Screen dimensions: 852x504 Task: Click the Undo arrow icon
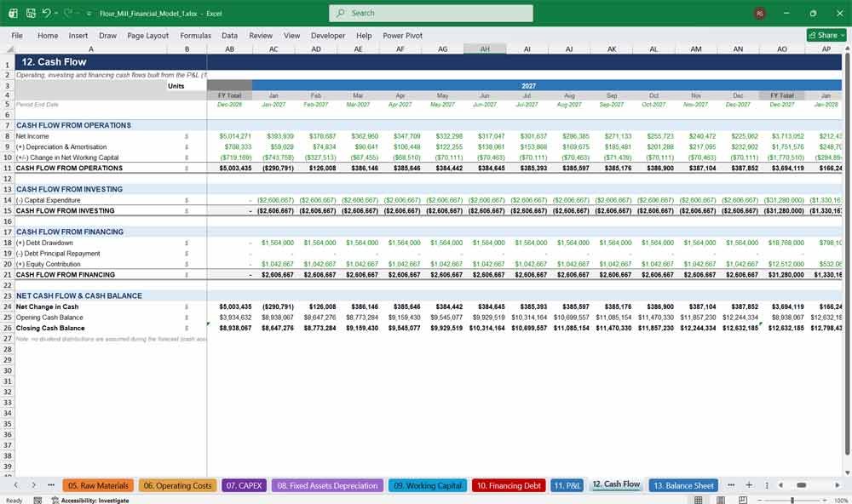tap(46, 13)
